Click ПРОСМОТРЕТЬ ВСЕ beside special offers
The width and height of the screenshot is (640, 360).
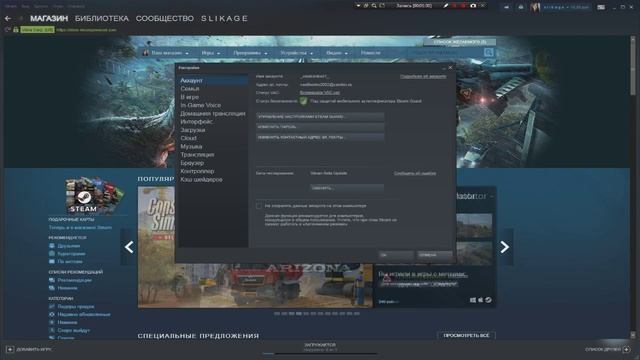coord(466,336)
